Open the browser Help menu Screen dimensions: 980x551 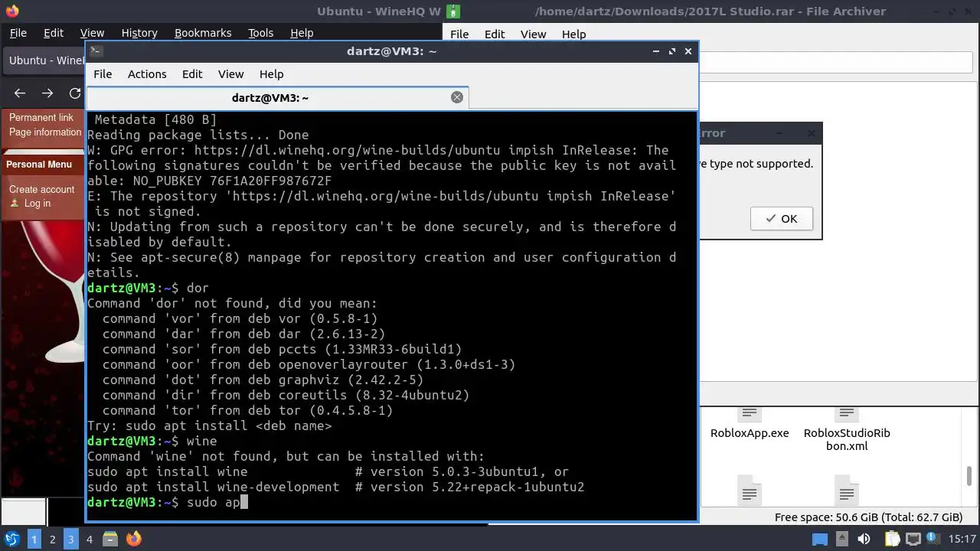click(302, 33)
